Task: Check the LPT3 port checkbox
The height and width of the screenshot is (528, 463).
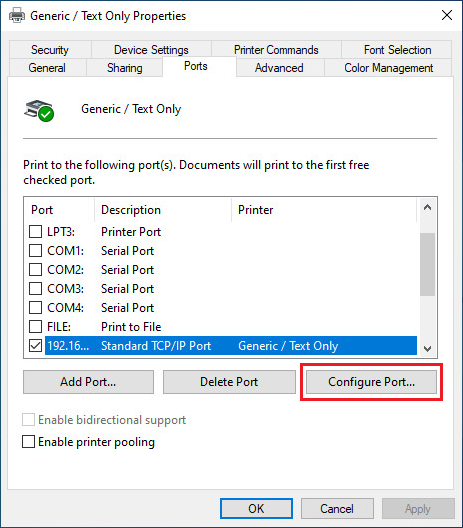Action: 35,232
